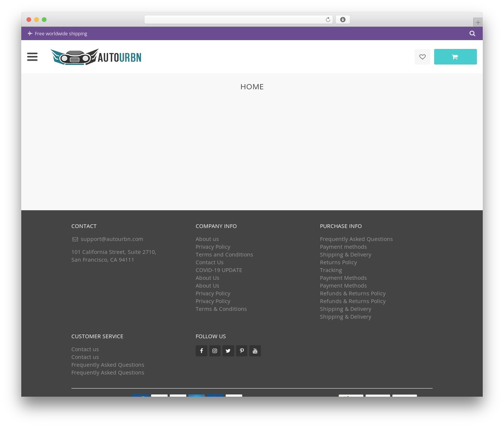Image resolution: width=504 pixels, height=427 pixels.
Task: Open Terms & Conditions footer link
Action: (x=221, y=309)
